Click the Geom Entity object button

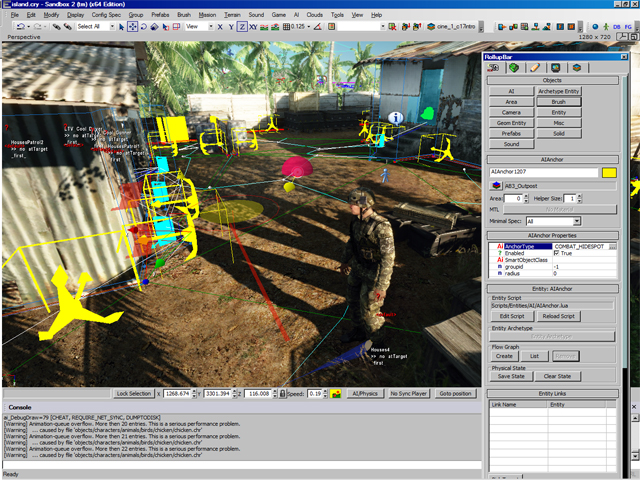click(x=511, y=123)
